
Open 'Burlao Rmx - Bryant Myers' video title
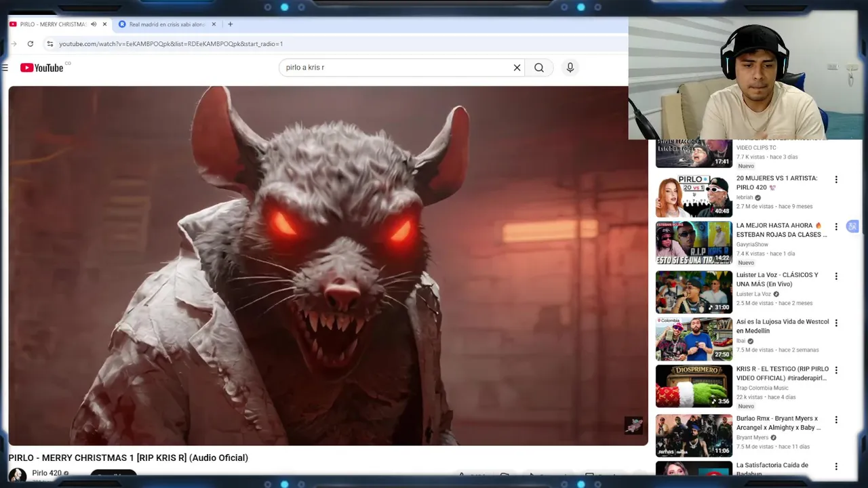pyautogui.click(x=778, y=423)
